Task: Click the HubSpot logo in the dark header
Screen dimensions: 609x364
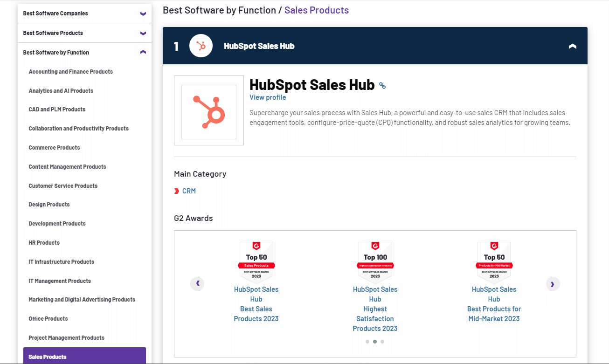Action: [201, 46]
